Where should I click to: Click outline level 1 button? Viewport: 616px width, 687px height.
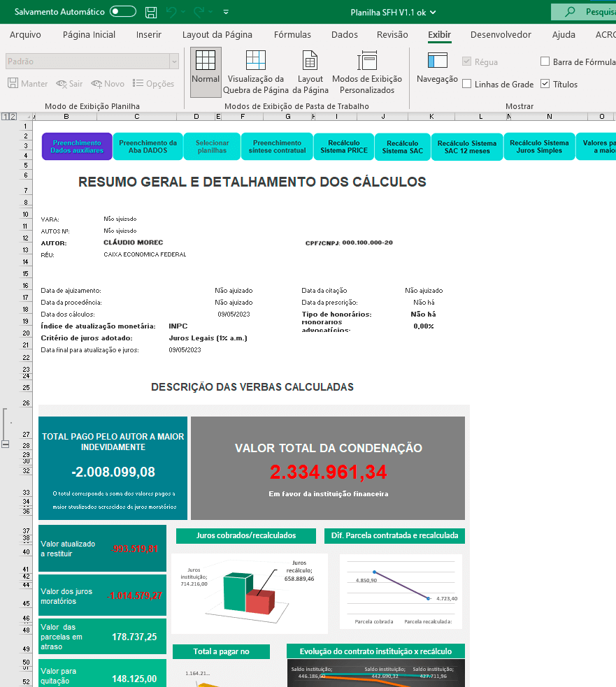click(x=5, y=117)
